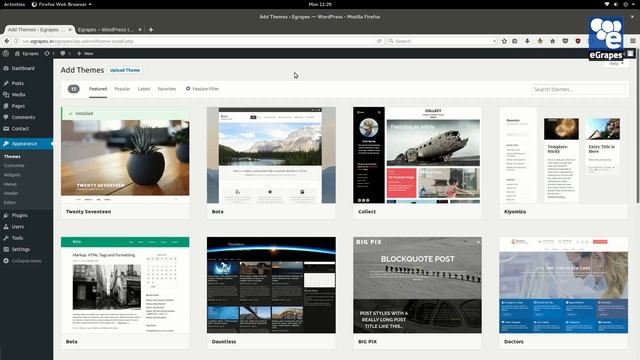Click the WordPress logo in admin bar
Image resolution: width=640 pixels, height=360 pixels.
[6, 53]
